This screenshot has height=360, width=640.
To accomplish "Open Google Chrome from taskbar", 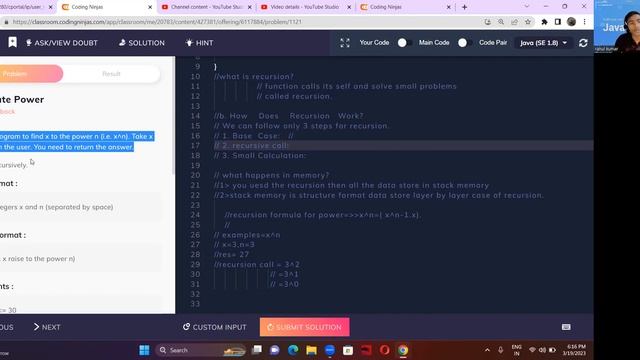I will (x=403, y=350).
